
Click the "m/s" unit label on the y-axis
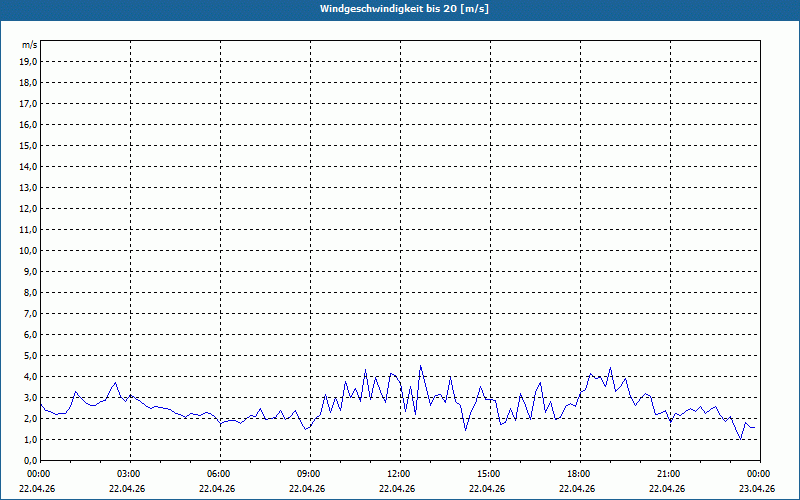point(29,45)
